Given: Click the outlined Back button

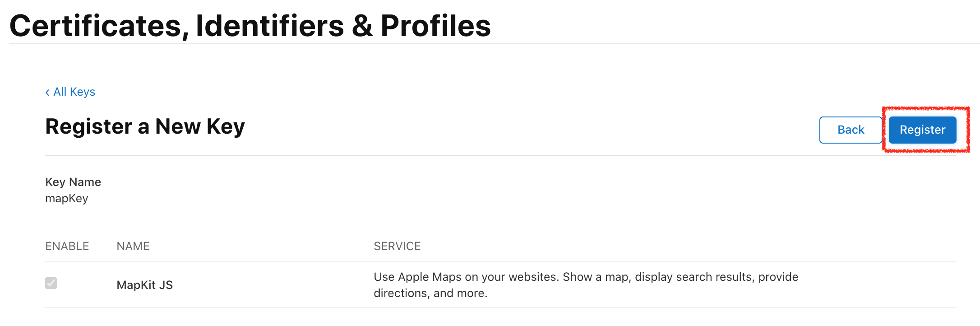Looking at the screenshot, I should 851,130.
